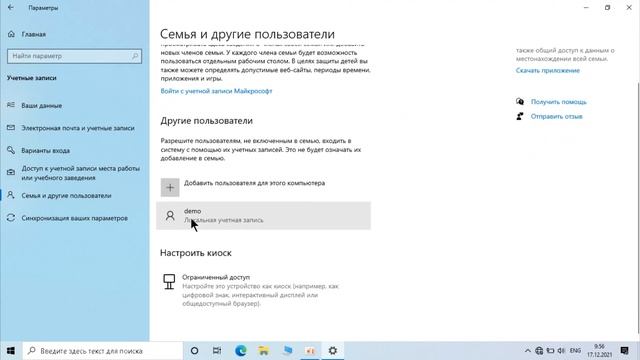Click plus button to add a user
This screenshot has width=640, height=360.
tap(170, 187)
